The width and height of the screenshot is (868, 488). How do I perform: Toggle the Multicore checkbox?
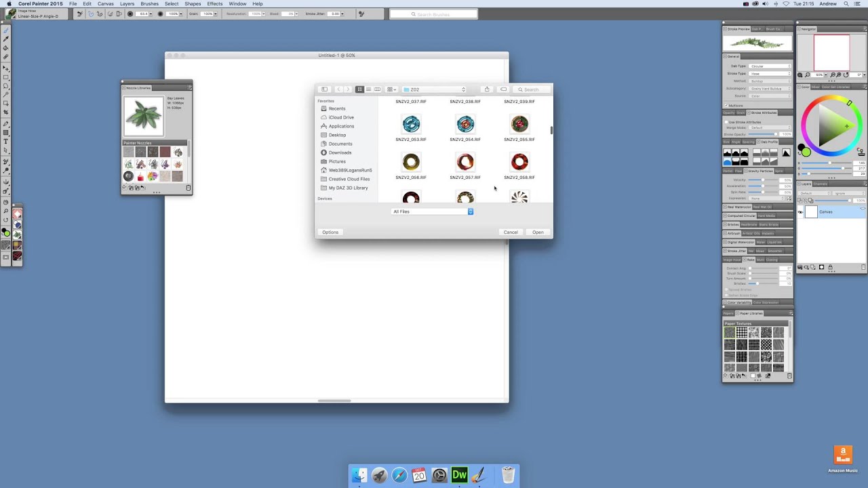[726, 106]
